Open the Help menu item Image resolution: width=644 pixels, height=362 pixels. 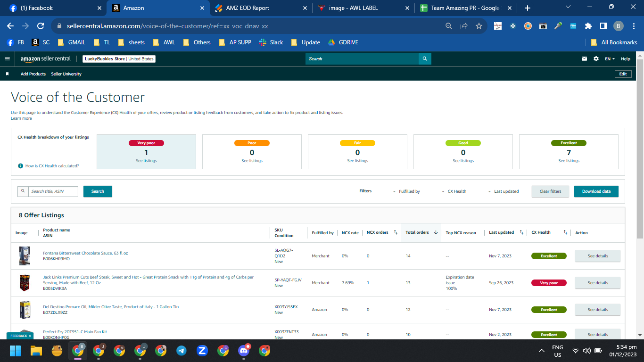(626, 59)
